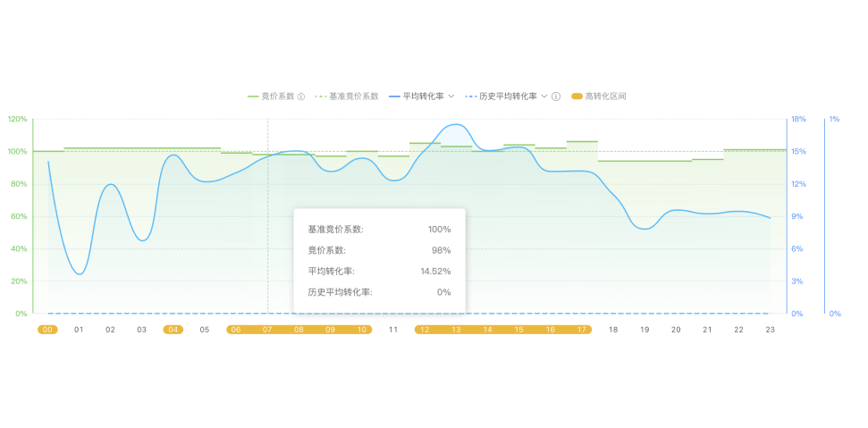Click hour 11 on the time axis

pyautogui.click(x=392, y=330)
